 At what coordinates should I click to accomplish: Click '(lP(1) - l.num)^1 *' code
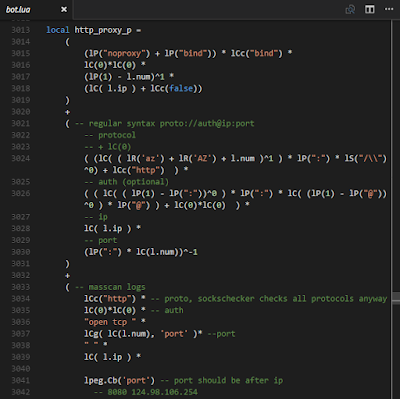click(129, 77)
